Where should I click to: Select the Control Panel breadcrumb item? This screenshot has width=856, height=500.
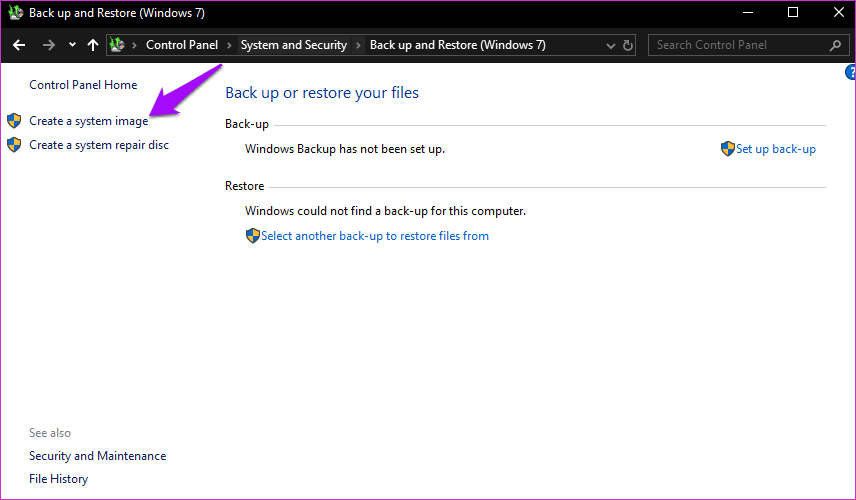click(x=181, y=45)
